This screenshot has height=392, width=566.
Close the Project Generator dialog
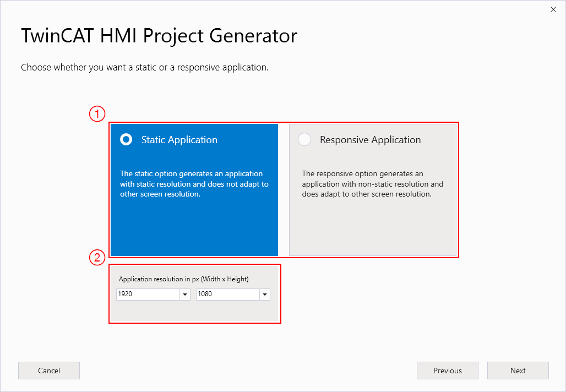click(x=553, y=9)
